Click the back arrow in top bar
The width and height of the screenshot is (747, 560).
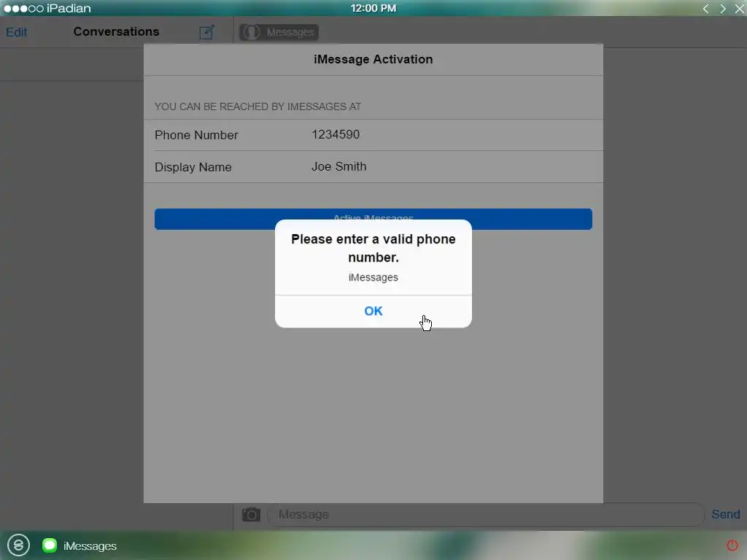tap(706, 9)
